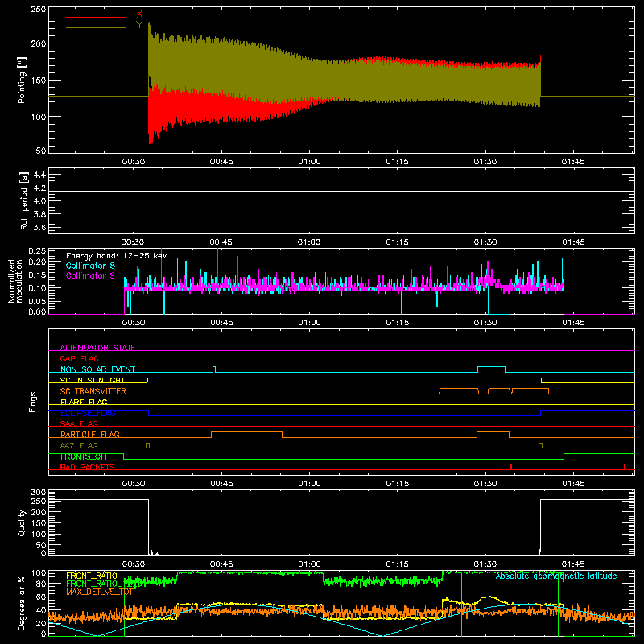Image resolution: width=644 pixels, height=644 pixels.
Task: Select the SC_IN_SUNLIGHT flag label
Action: (x=93, y=380)
